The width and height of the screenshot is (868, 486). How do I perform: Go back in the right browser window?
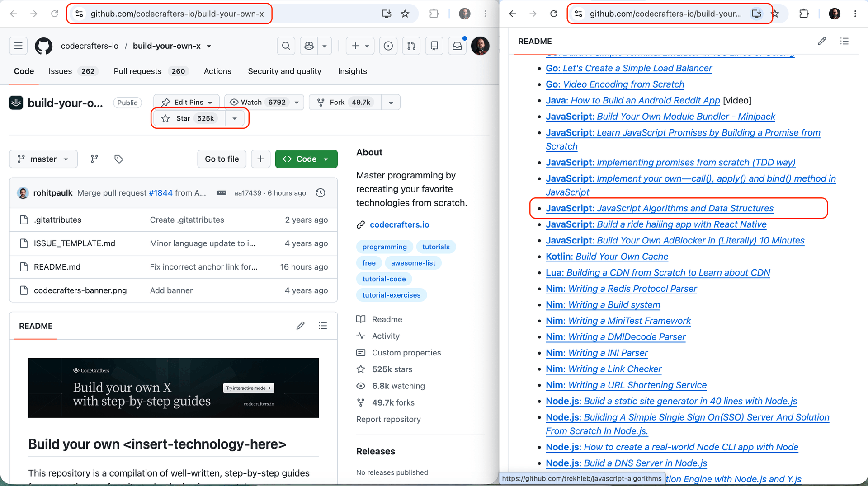(x=513, y=14)
